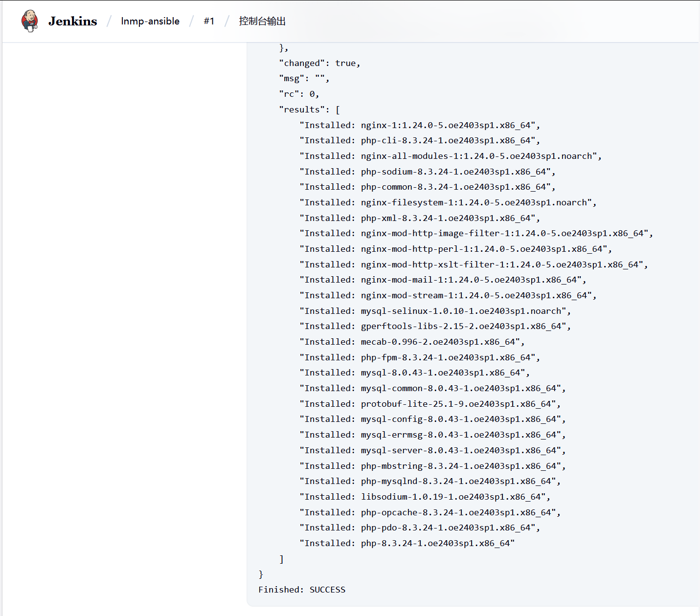The image size is (700, 616).
Task: Open the Jenkins home link
Action: [x=72, y=21]
